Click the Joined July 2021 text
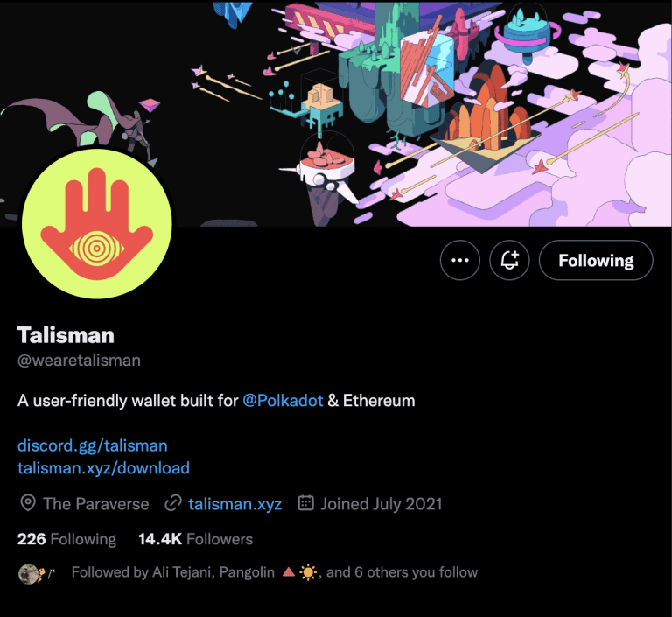 (381, 504)
